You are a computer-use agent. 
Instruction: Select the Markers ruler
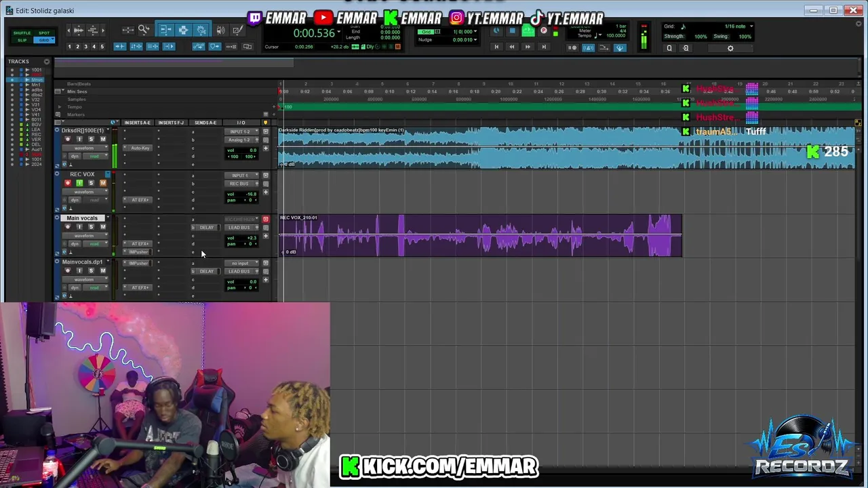[x=76, y=115]
